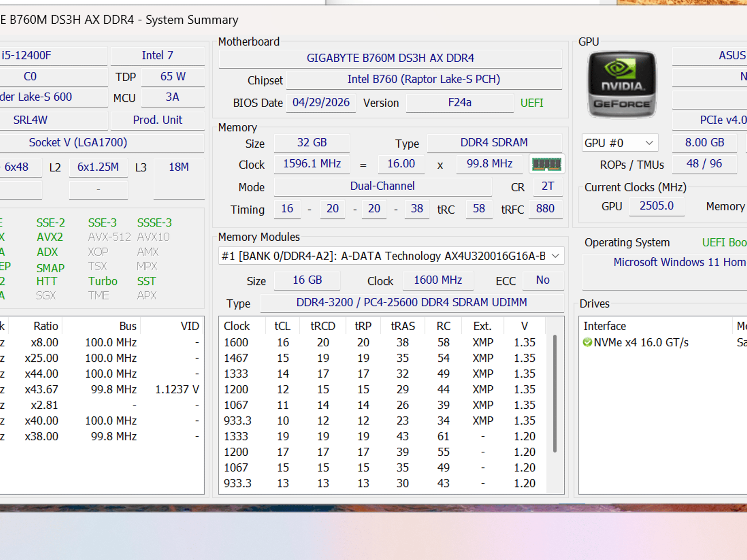Click the 99.8 MHz base clock value
Screen dimensions: 747x560
[x=489, y=164]
